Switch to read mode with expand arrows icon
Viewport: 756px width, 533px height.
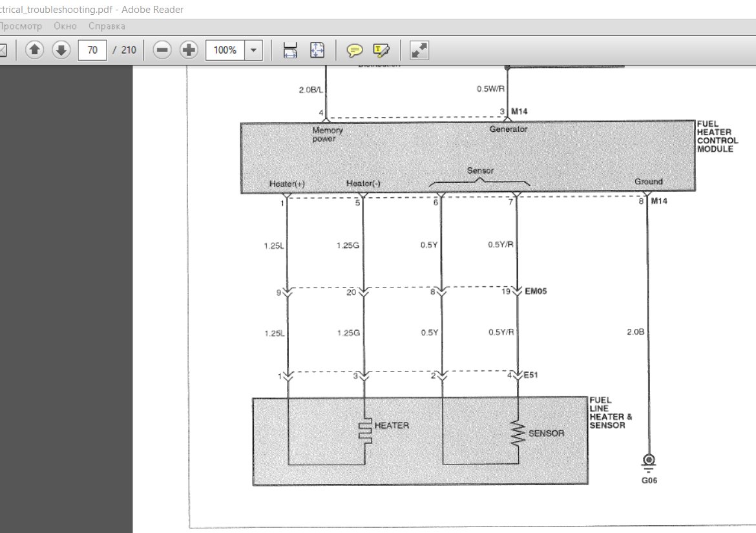click(x=419, y=50)
